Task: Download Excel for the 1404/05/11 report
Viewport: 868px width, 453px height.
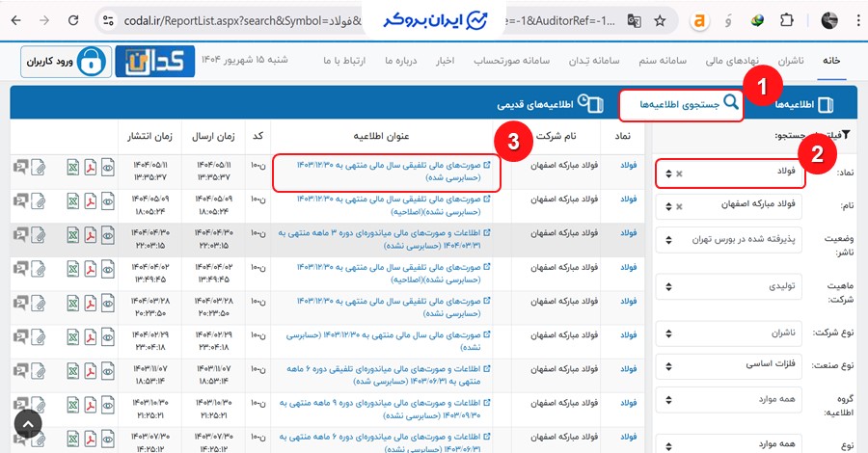Action: [73, 167]
